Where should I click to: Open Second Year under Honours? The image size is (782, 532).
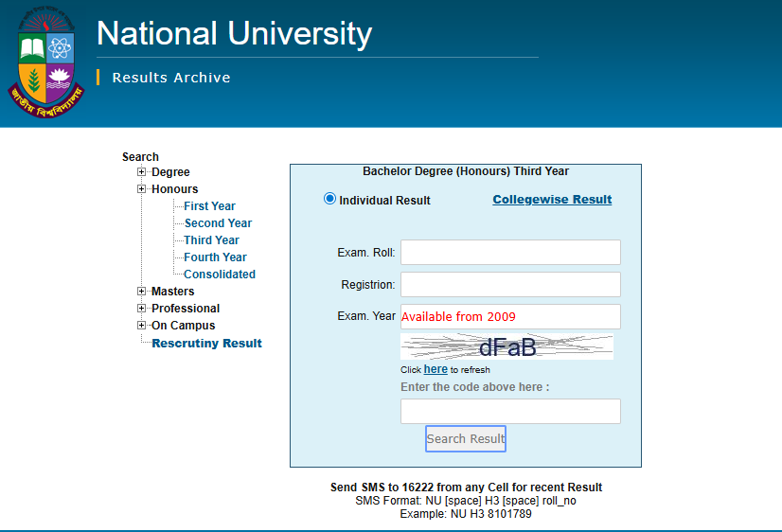(218, 223)
